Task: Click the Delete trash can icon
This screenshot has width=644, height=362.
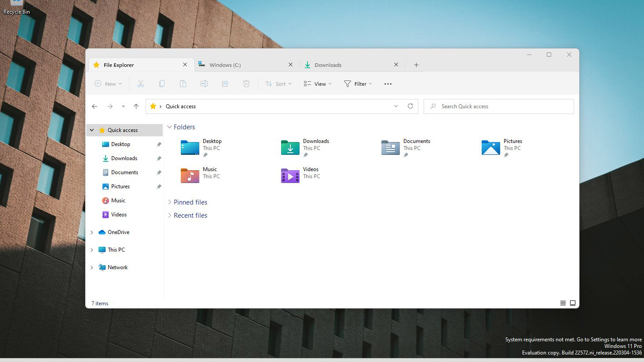Action: tap(246, 84)
